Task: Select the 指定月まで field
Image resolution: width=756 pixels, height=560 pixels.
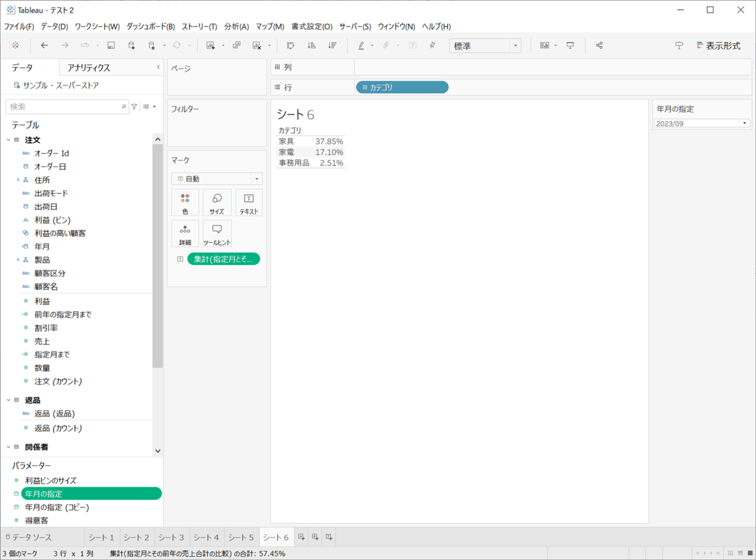Action: pyautogui.click(x=52, y=354)
